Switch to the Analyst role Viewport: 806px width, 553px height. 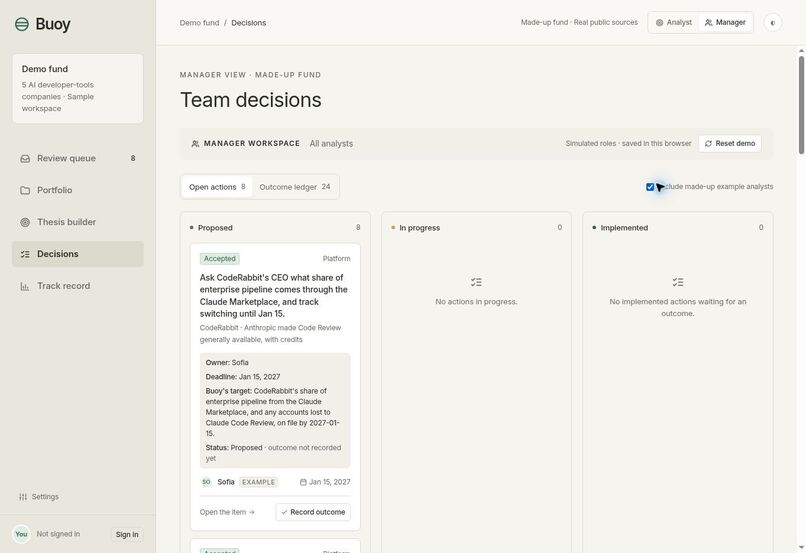[674, 23]
